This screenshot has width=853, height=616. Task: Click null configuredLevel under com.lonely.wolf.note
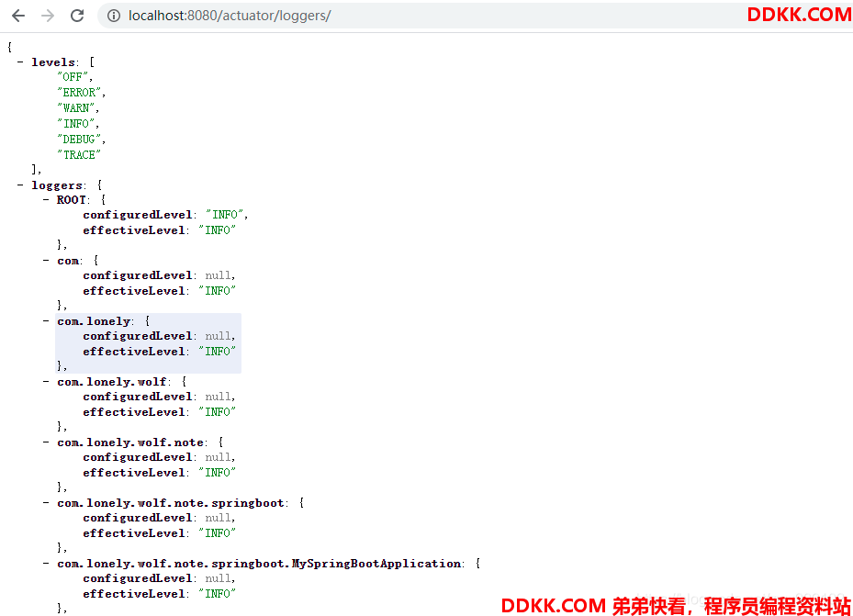pyautogui.click(x=219, y=457)
